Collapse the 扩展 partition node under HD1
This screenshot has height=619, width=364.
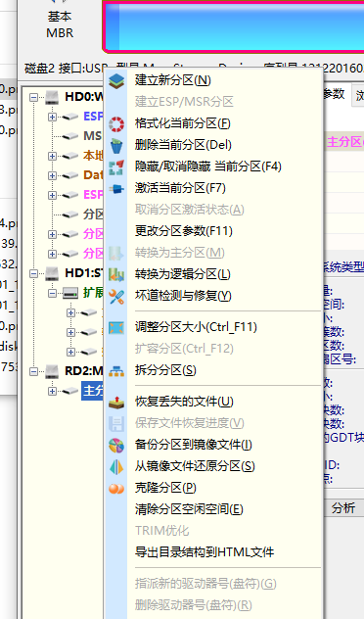tap(52, 293)
